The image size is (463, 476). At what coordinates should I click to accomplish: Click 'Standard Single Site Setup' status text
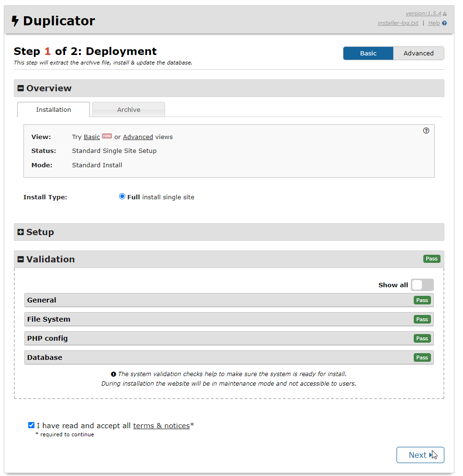(x=114, y=151)
